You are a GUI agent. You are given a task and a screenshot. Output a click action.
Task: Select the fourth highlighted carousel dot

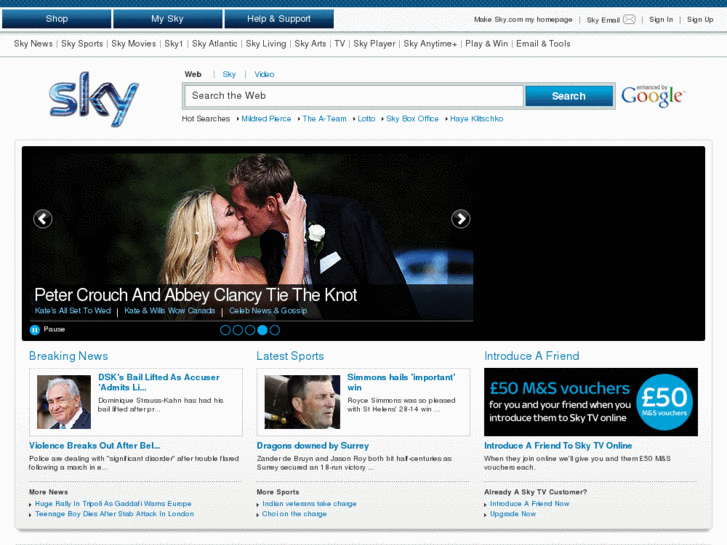pos(262,330)
